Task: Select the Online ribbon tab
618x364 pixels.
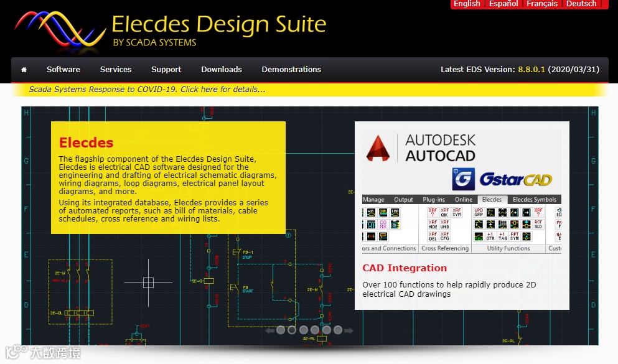Action: click(464, 199)
